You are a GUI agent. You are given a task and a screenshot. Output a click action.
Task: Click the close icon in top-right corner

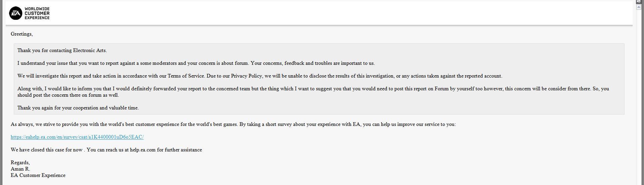[x=639, y=1]
